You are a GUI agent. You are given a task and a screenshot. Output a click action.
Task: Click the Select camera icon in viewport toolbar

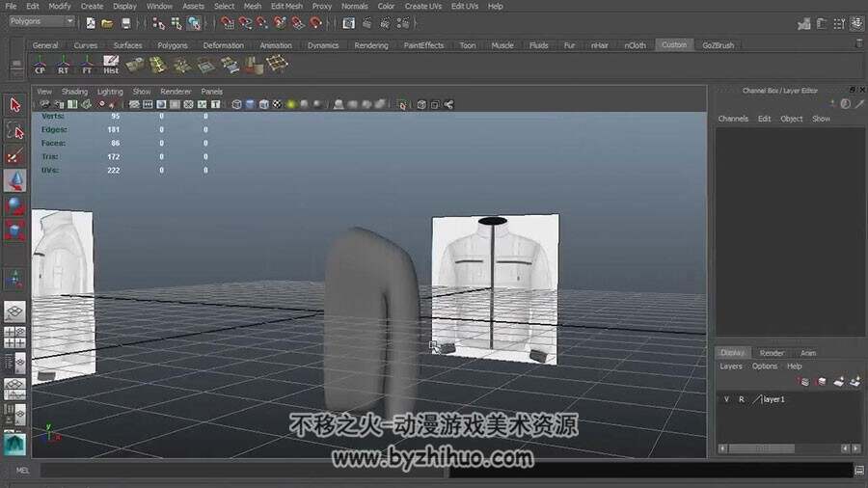coord(44,104)
